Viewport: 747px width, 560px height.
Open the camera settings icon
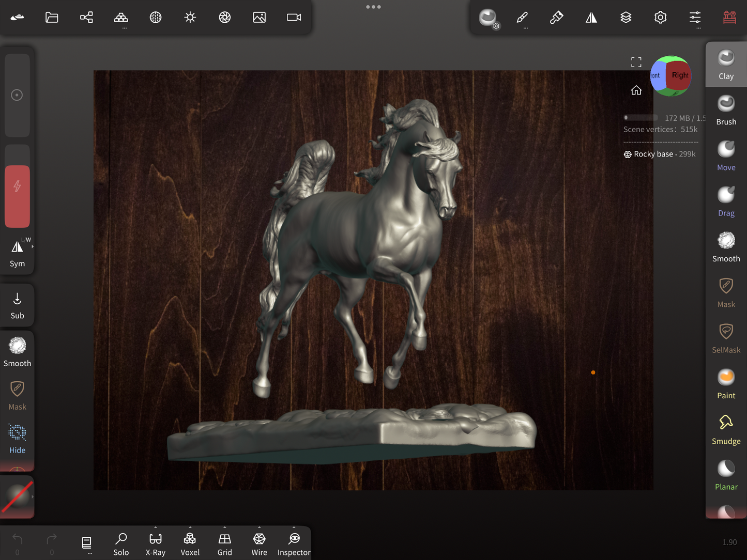[294, 18]
